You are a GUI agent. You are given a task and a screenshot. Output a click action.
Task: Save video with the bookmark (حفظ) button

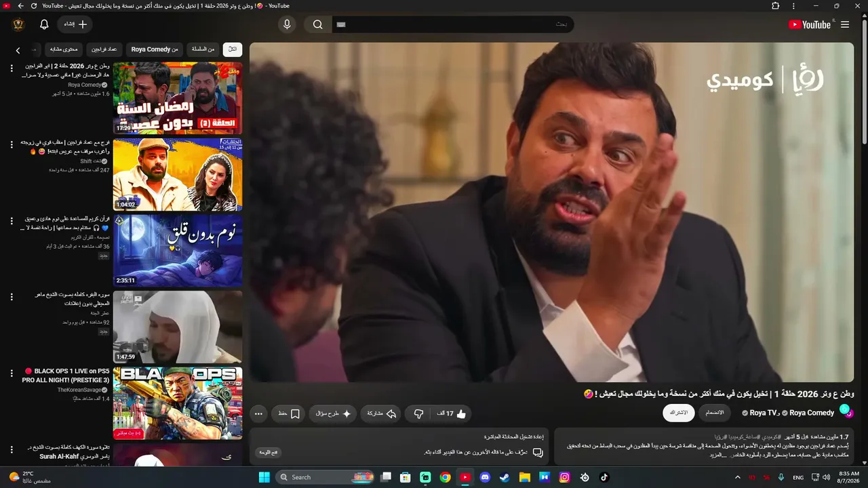pos(289,413)
